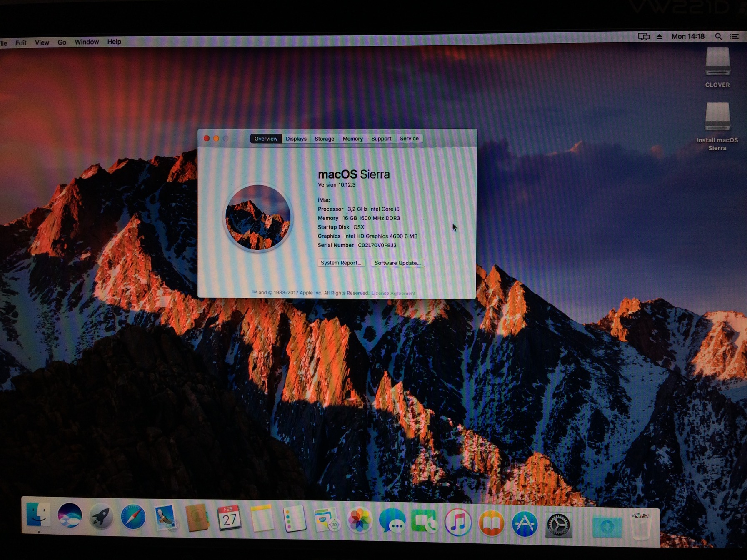
Task: Launch App Store icon in Dock
Action: click(x=525, y=524)
